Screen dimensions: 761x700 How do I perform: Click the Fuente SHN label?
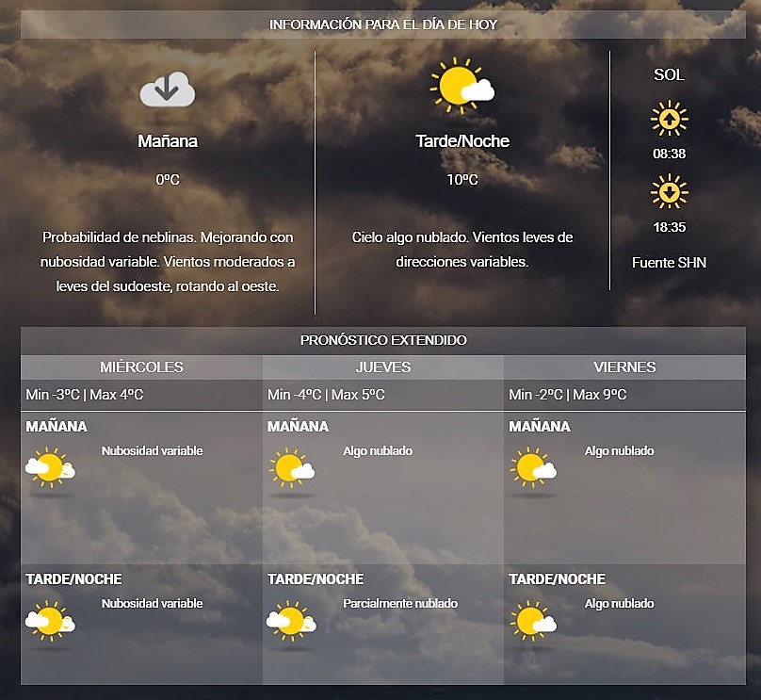tap(670, 263)
